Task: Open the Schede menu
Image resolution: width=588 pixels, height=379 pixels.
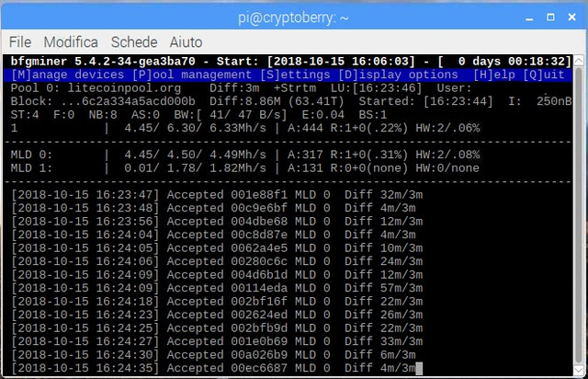Action: (134, 42)
